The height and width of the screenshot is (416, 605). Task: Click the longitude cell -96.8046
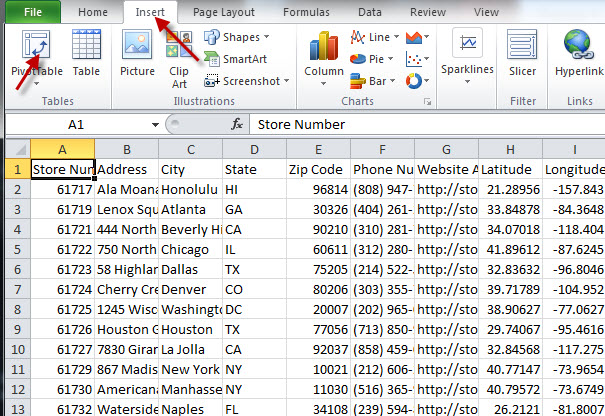[x=574, y=269]
